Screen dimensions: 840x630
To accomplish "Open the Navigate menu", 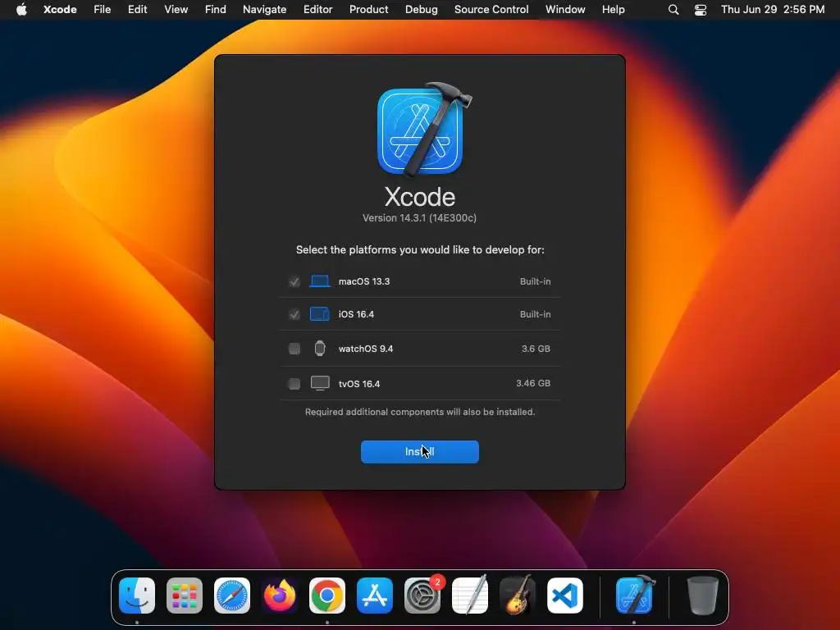I will point(265,9).
